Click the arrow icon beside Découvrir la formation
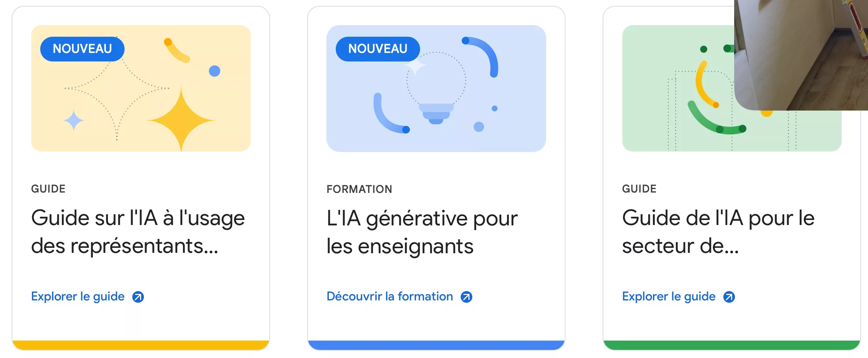The width and height of the screenshot is (868, 358). tap(466, 297)
